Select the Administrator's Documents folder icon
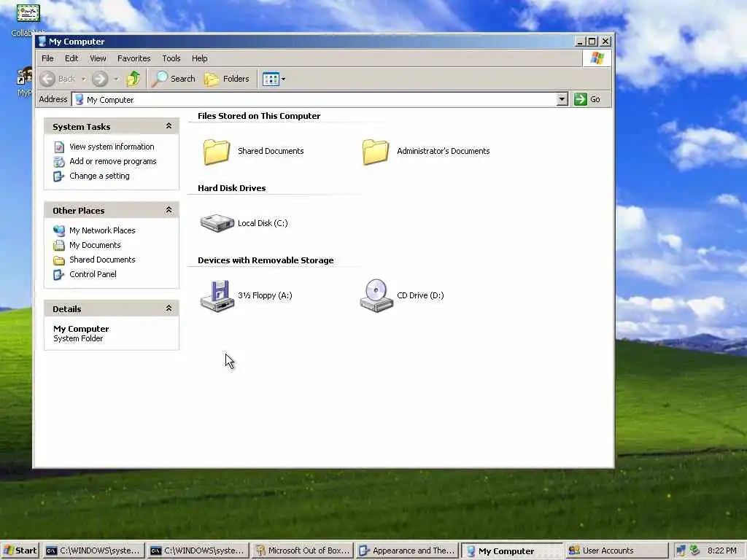747x560 pixels. coord(376,152)
